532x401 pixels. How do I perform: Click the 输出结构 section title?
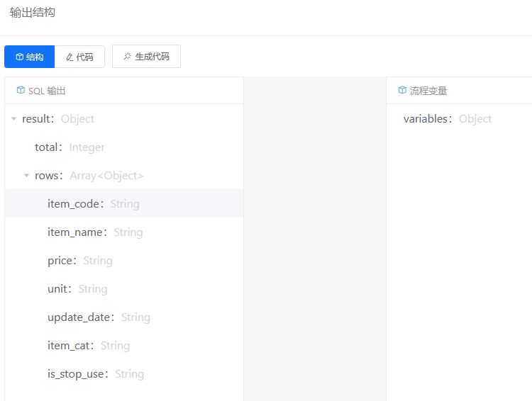click(33, 13)
